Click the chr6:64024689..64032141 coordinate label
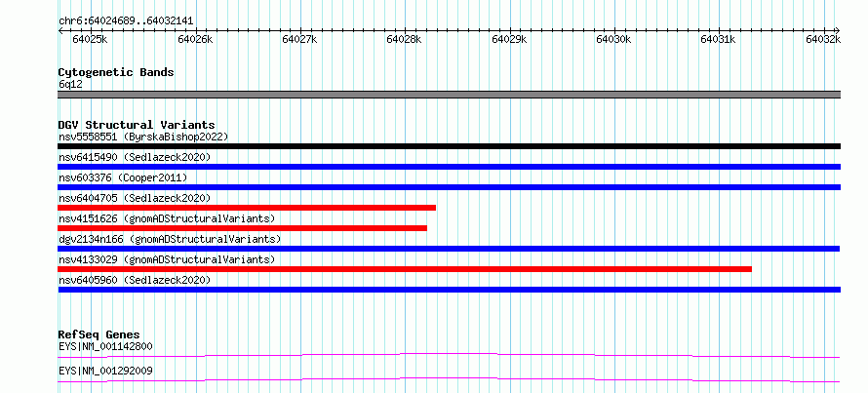868x393 pixels. tap(126, 21)
